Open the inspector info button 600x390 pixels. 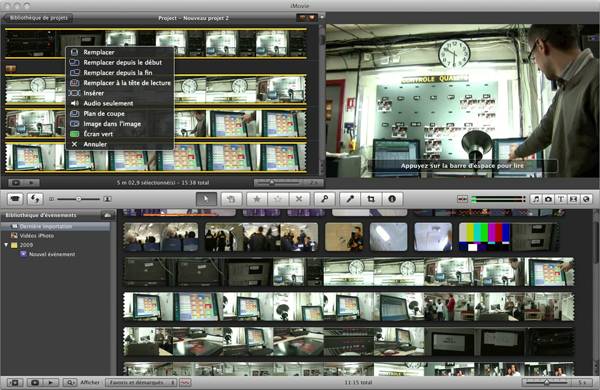[391, 199]
